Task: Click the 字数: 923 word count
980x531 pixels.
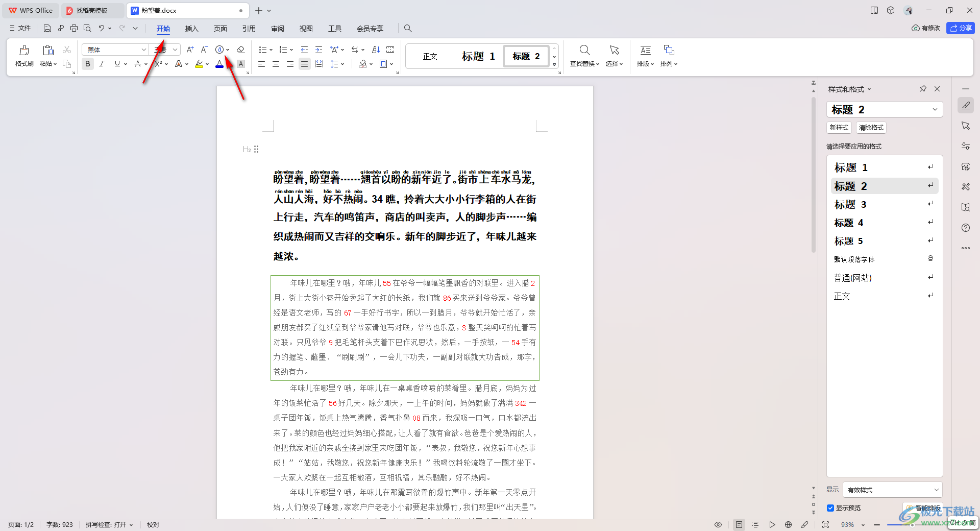Action: click(59, 524)
